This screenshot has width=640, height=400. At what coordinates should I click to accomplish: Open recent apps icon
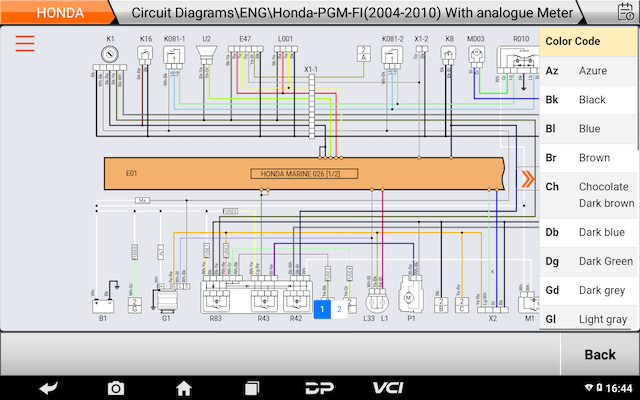pyautogui.click(x=252, y=388)
